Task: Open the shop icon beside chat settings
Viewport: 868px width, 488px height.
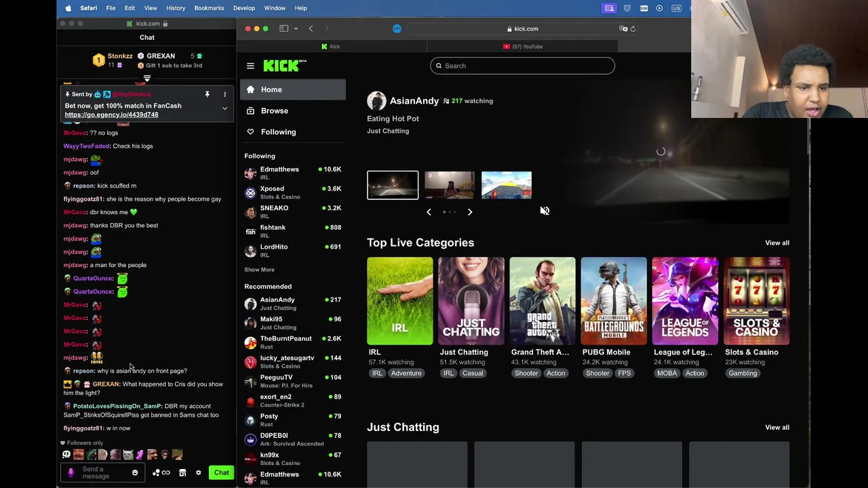Action: point(182,472)
